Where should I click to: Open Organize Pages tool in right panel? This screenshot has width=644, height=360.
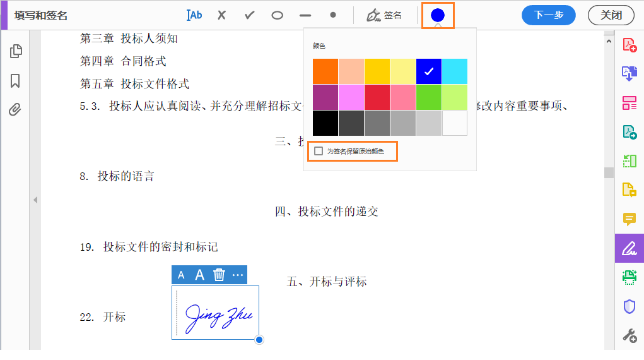629,103
